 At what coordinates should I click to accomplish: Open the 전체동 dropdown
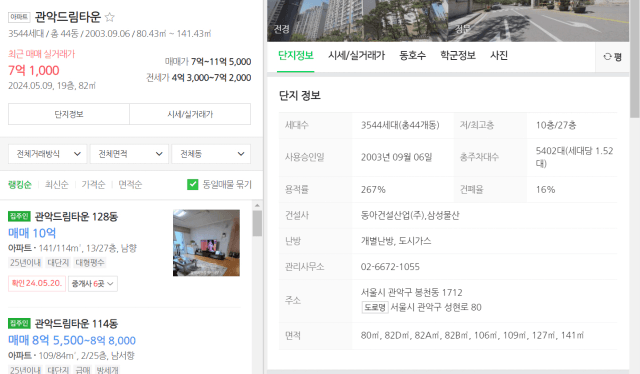(x=211, y=154)
